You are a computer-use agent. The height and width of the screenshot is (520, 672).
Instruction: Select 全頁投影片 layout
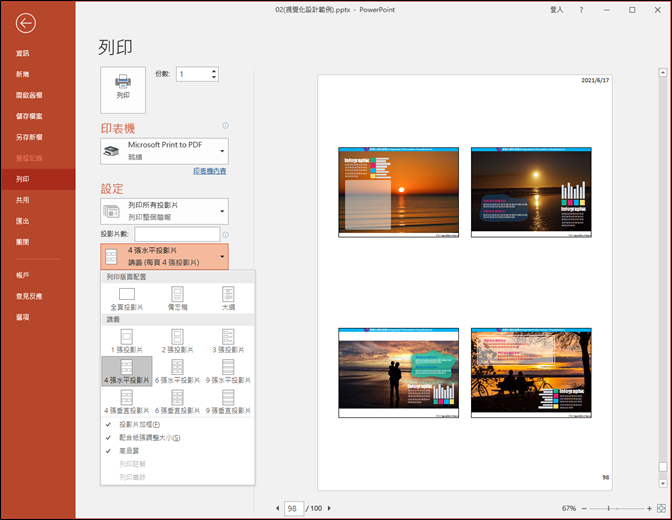tap(127, 299)
